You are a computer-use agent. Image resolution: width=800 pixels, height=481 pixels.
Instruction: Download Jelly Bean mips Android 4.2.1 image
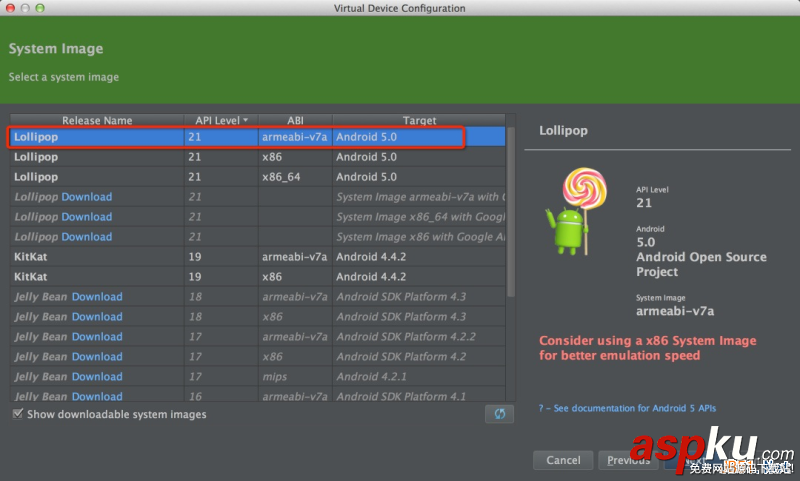coord(97,376)
